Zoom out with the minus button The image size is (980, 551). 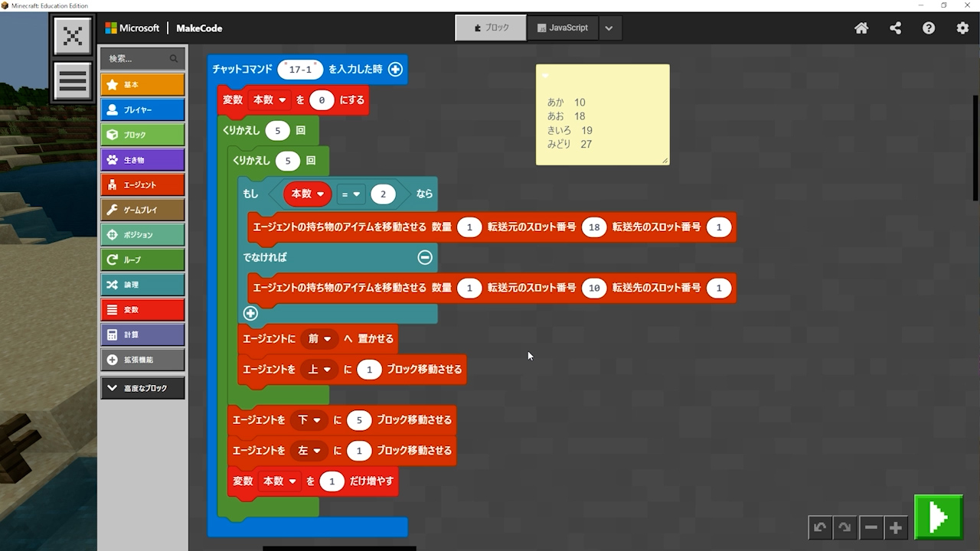tap(871, 527)
